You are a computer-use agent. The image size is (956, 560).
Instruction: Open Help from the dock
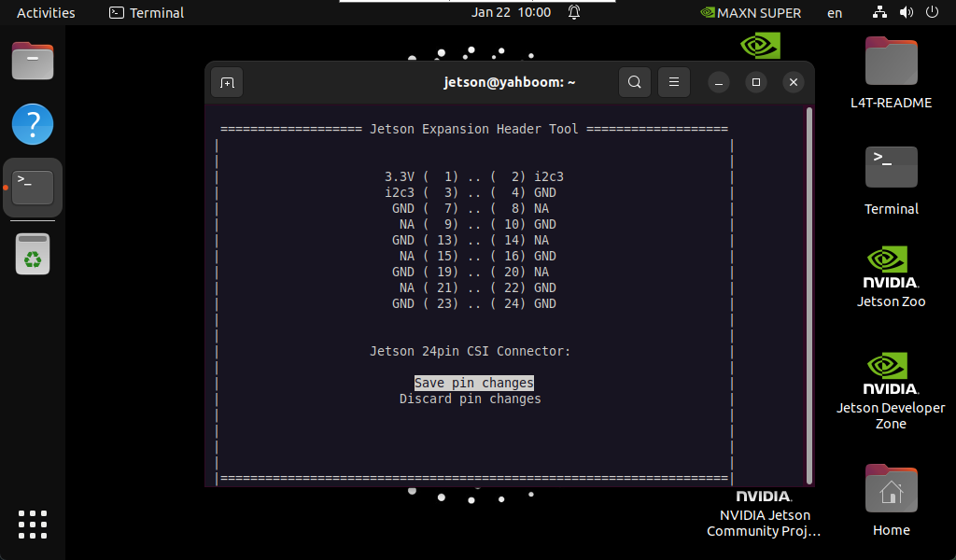pos(33,124)
